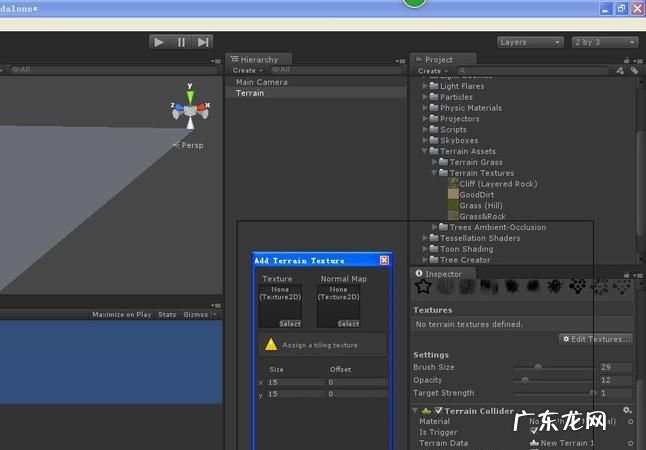646x450 pixels.
Task: Click the Project panel lock icon
Action: point(626,60)
